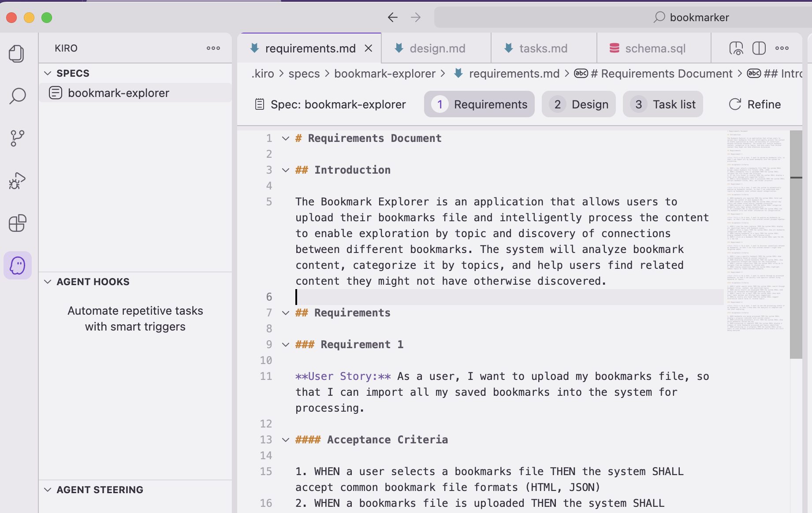
Task: Open KIRO panel more actions ellipsis
Action: tap(213, 48)
